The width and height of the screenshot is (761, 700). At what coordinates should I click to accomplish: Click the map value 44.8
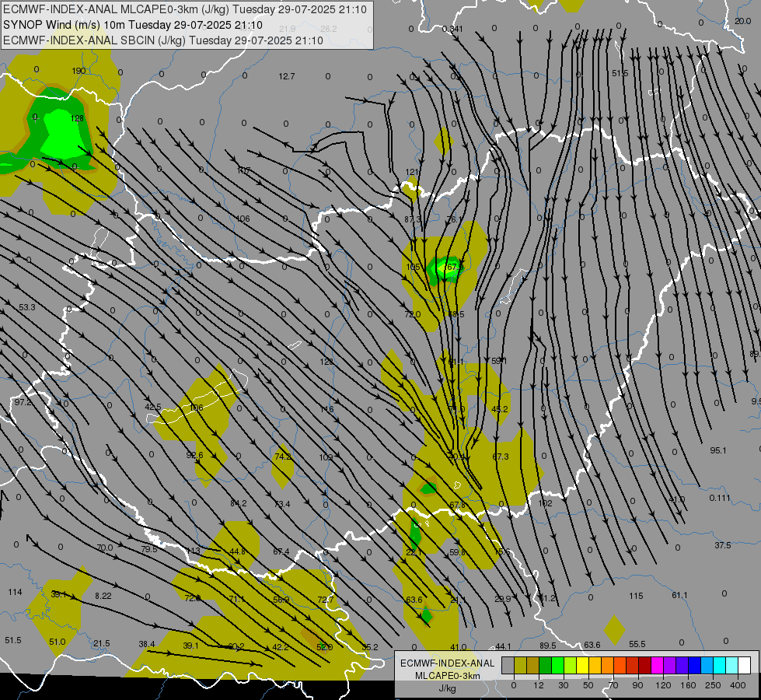point(237,552)
